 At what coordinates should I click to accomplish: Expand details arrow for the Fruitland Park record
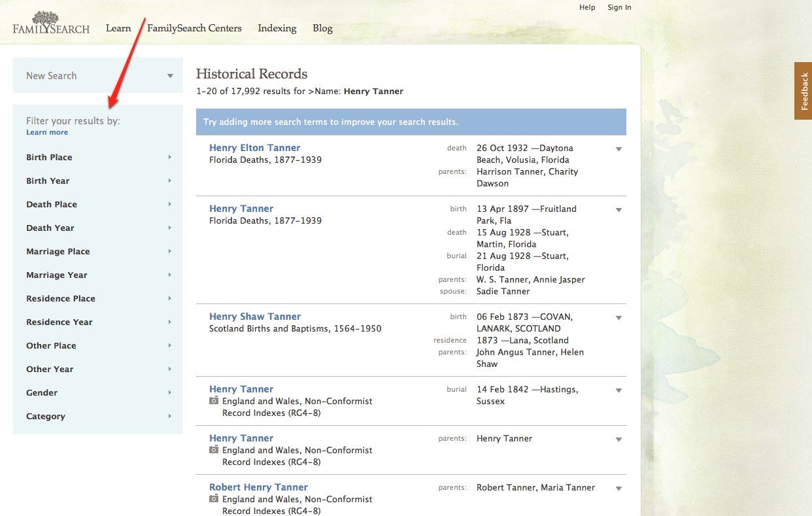coord(618,210)
